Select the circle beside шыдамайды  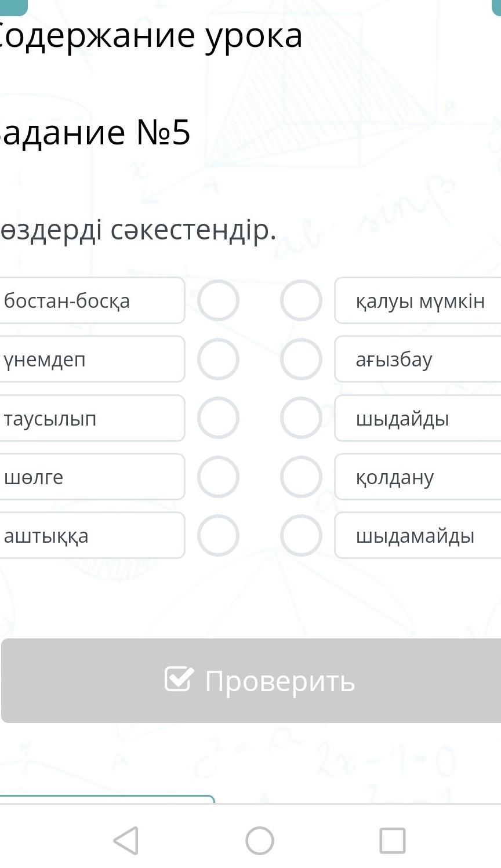pos(301,535)
